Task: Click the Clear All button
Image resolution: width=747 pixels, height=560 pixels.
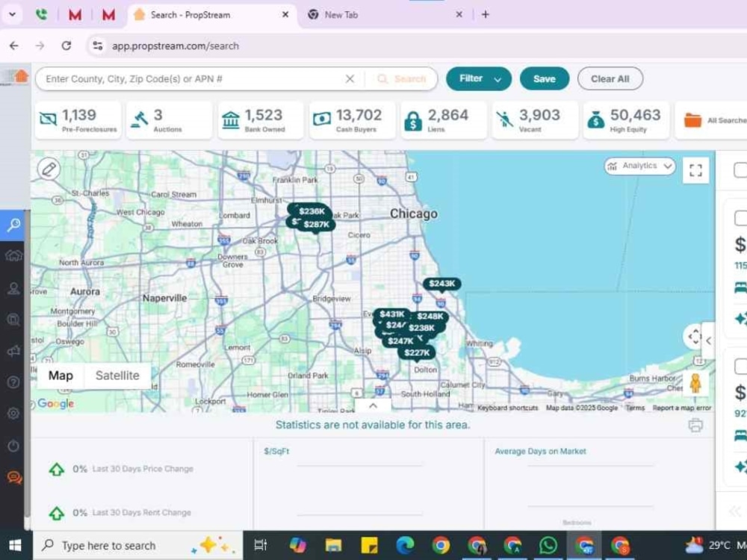Action: pyautogui.click(x=610, y=78)
